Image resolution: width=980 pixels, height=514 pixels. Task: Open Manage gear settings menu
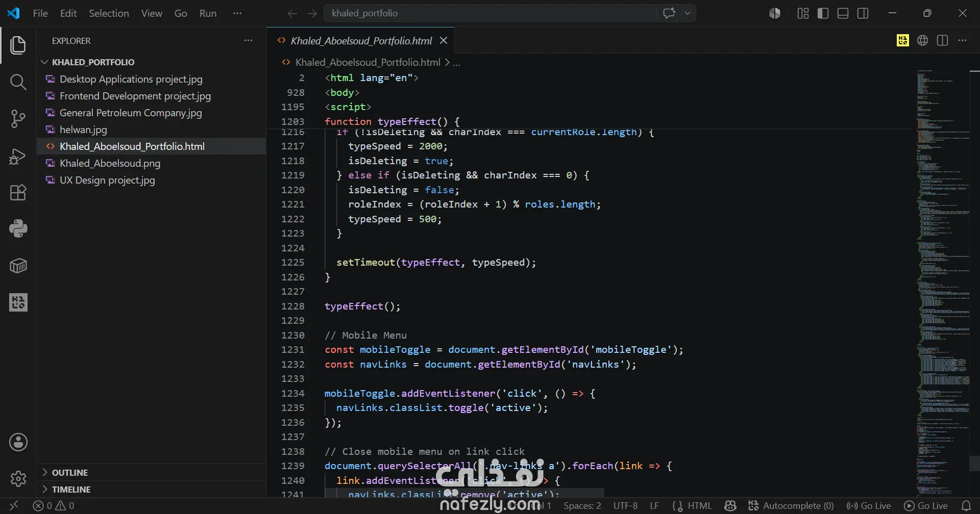[18, 479]
